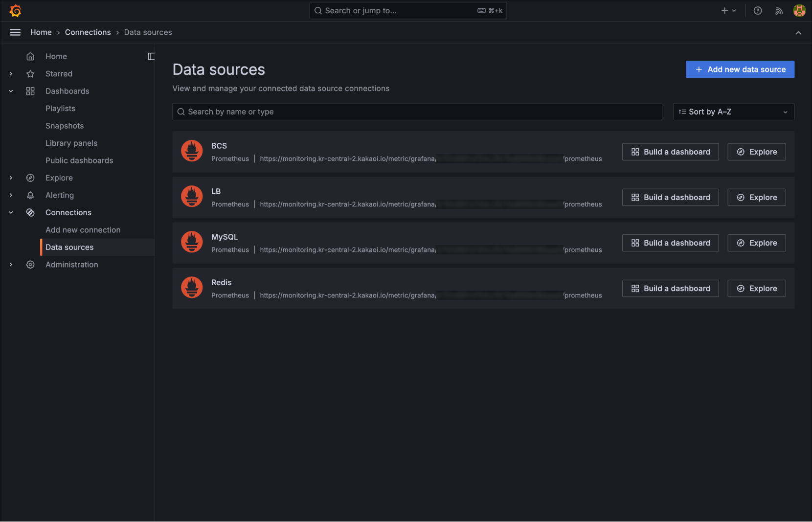Click the Explore compass icon in the sidebar
Image resolution: width=812 pixels, height=522 pixels.
[x=30, y=178]
